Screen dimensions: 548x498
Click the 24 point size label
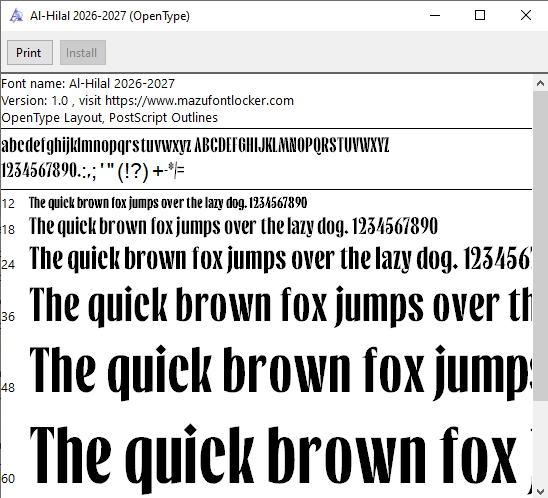tap(8, 265)
